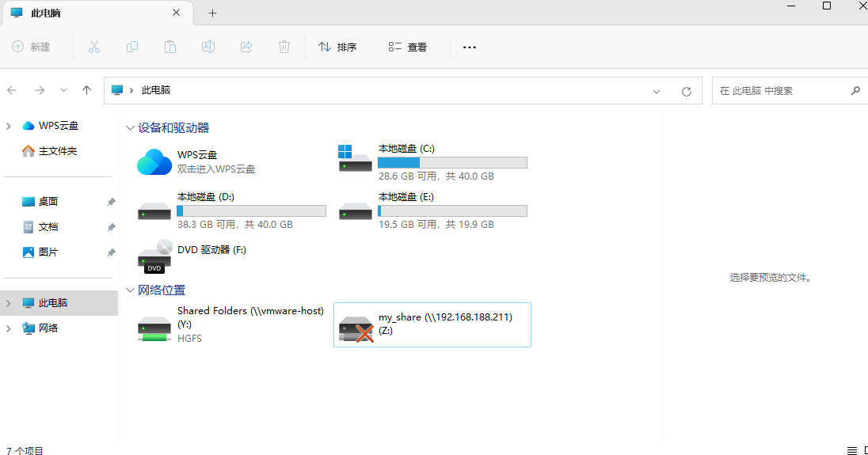Click the search magnifier icon
The height and width of the screenshot is (455, 868).
click(x=855, y=91)
